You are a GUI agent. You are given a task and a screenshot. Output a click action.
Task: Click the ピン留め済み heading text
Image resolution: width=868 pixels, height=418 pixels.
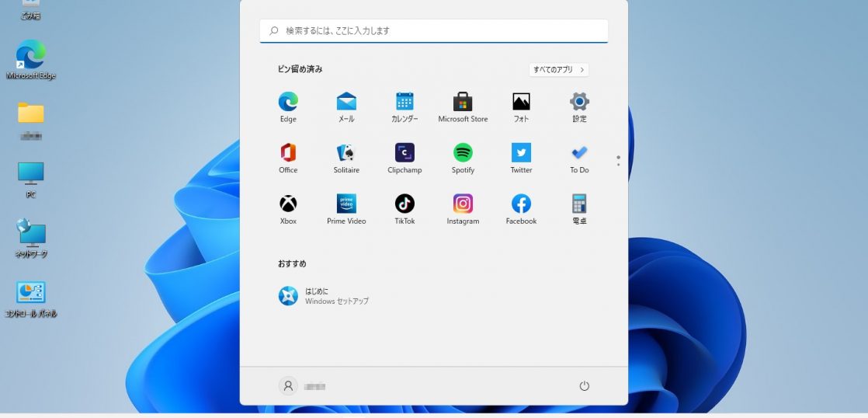click(300, 69)
